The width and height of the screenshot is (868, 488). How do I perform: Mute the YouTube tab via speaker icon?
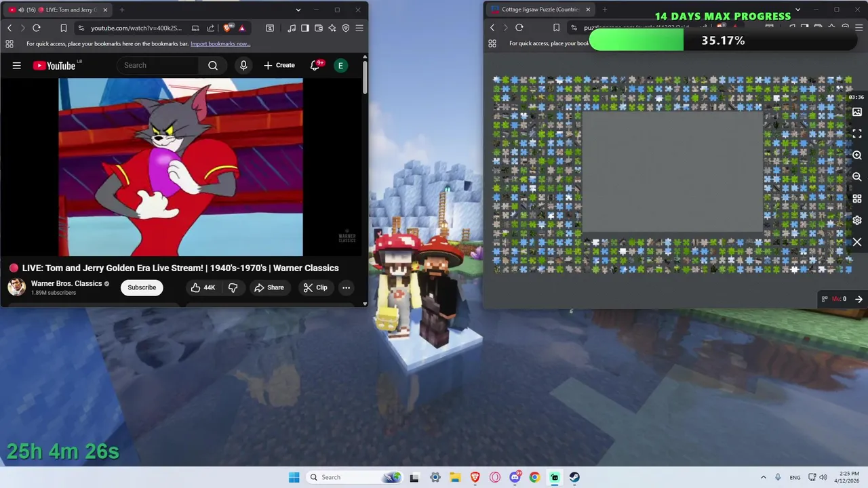[x=20, y=10]
